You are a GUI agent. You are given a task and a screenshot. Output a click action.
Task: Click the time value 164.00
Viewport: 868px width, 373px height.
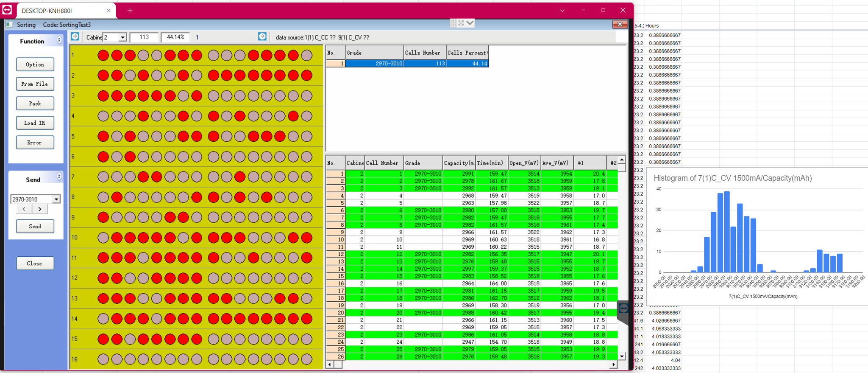(492, 283)
